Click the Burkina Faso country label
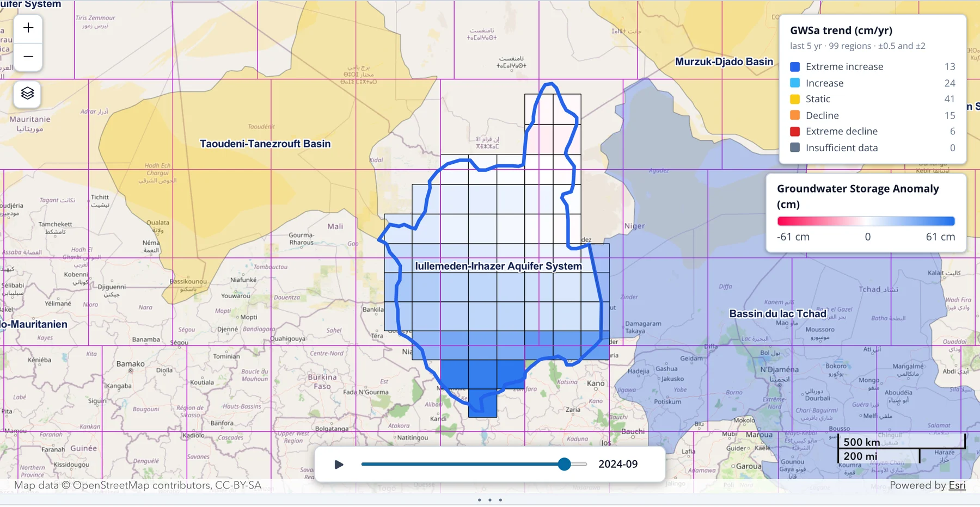 322,381
